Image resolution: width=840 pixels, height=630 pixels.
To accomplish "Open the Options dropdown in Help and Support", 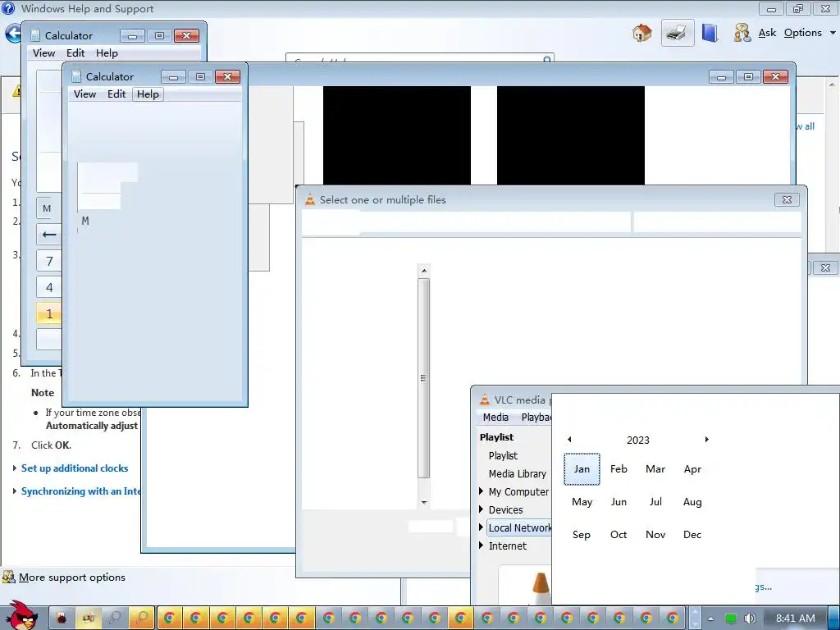I will point(810,33).
